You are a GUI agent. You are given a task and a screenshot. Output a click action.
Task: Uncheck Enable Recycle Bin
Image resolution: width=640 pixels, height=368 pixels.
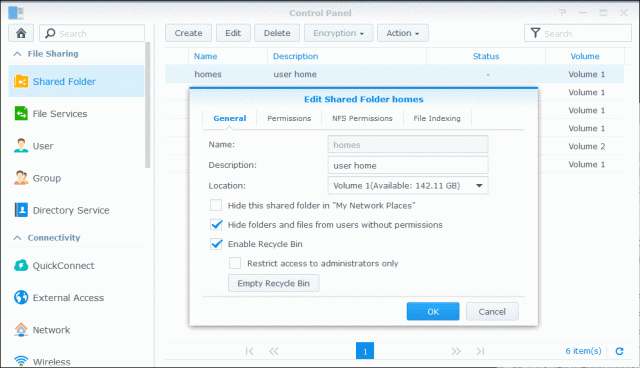click(x=216, y=244)
